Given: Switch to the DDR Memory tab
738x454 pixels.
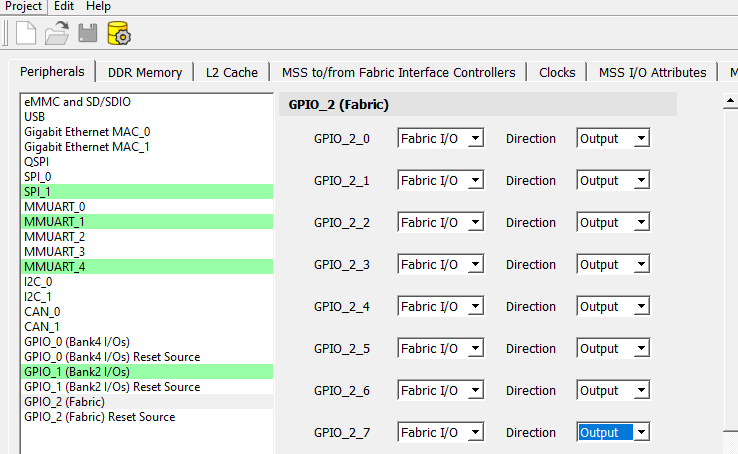Looking at the screenshot, I should pyautogui.click(x=145, y=72).
